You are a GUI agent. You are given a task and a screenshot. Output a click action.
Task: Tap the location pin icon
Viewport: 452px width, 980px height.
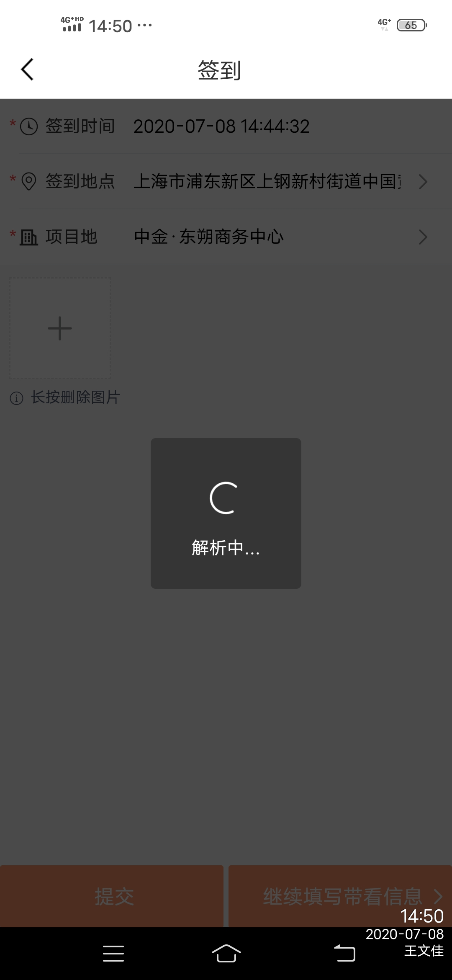click(x=29, y=182)
